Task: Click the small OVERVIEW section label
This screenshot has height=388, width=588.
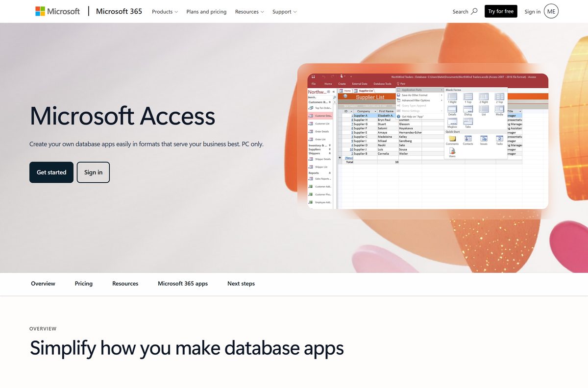Action: 43,329
